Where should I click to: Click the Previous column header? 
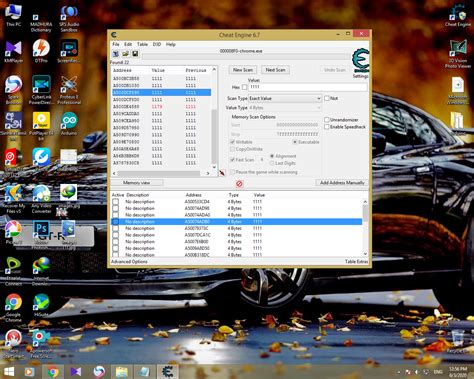click(x=196, y=70)
